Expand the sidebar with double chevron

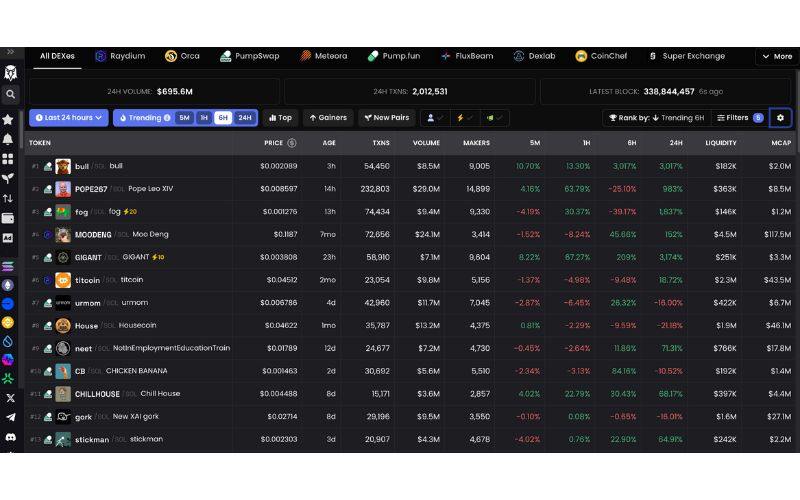pyautogui.click(x=10, y=52)
